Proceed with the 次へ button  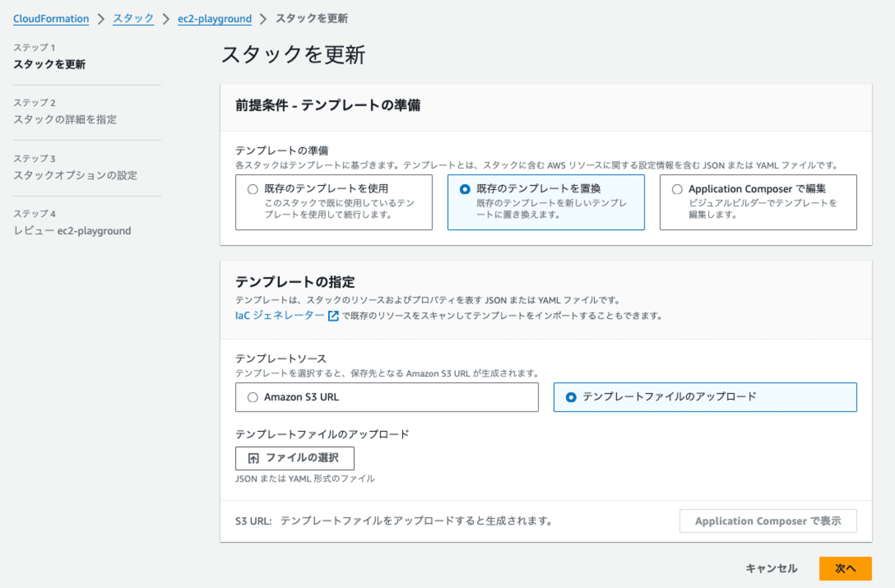[x=845, y=568]
